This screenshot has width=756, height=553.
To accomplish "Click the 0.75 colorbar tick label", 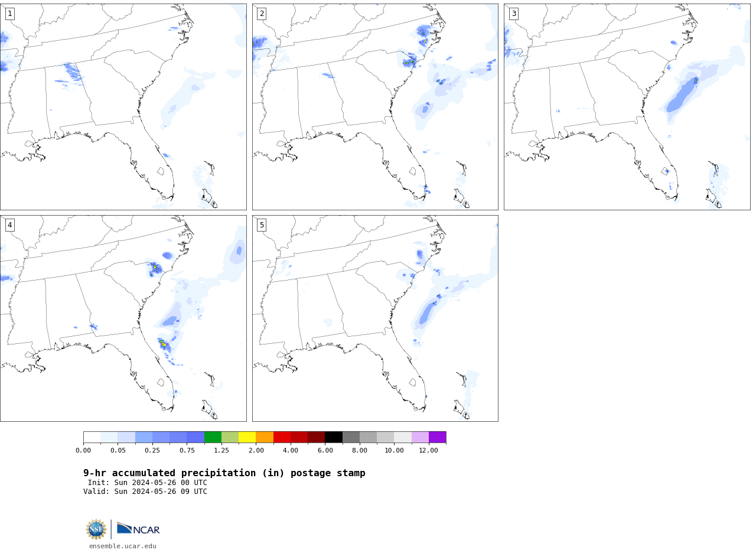I will click(187, 450).
